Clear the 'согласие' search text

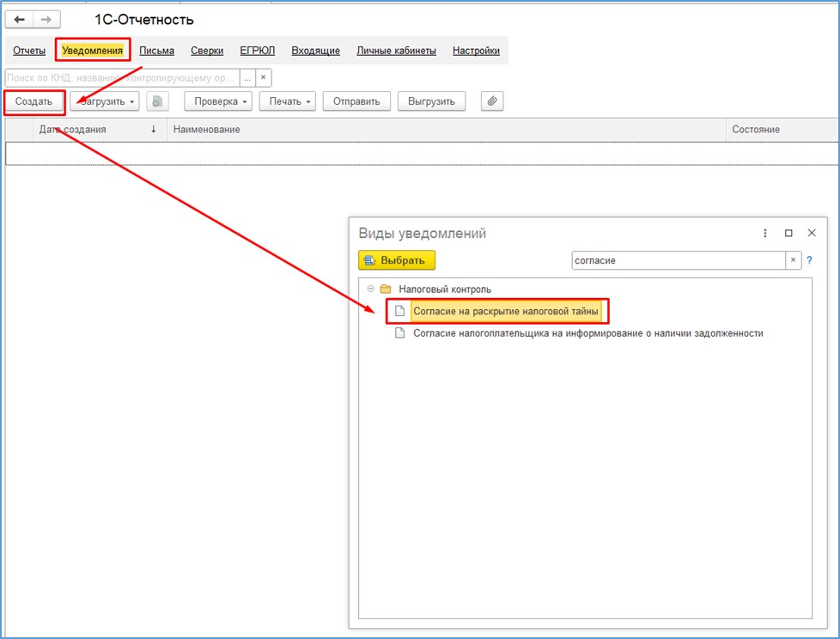[x=793, y=260]
